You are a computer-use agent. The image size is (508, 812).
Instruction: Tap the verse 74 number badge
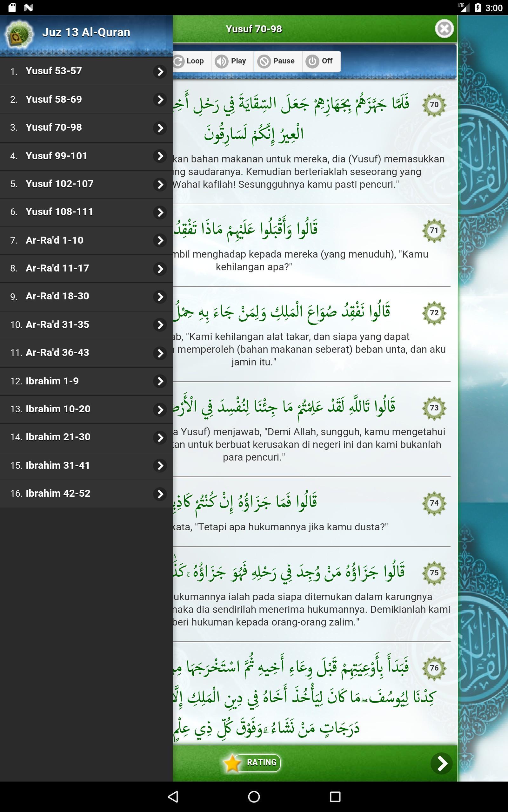point(434,503)
